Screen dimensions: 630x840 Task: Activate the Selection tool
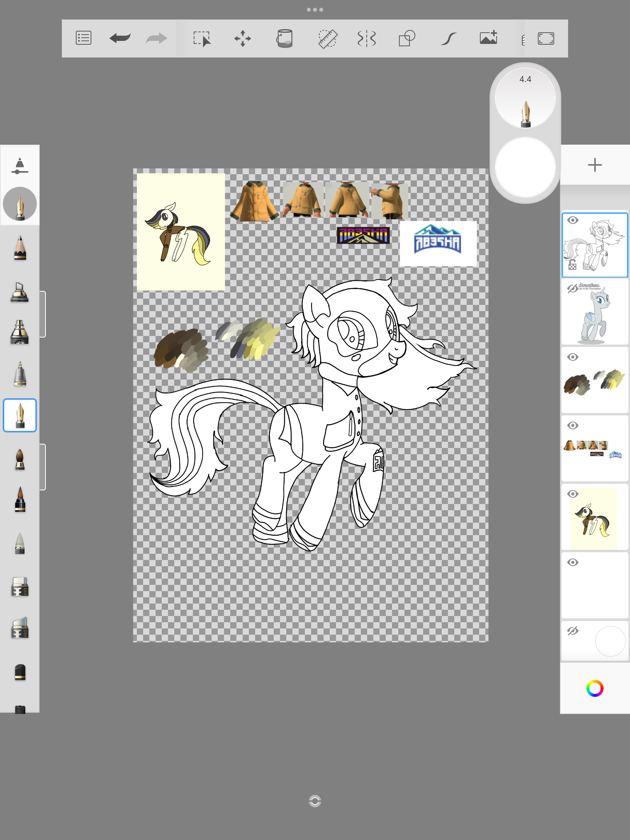(x=202, y=38)
